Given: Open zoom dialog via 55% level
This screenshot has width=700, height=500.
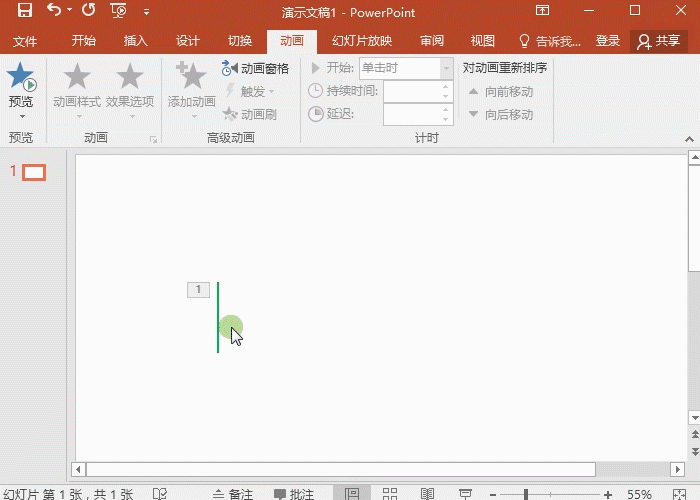Looking at the screenshot, I should [639, 494].
